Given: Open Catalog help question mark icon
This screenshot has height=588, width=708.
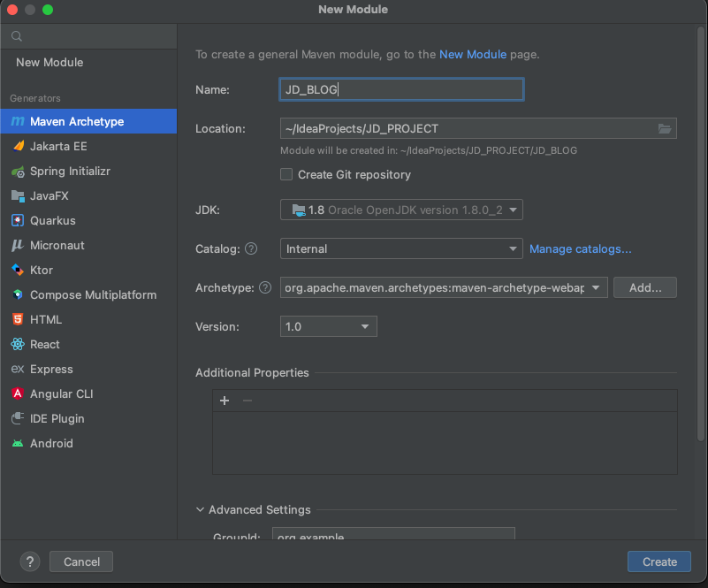Looking at the screenshot, I should 251,248.
